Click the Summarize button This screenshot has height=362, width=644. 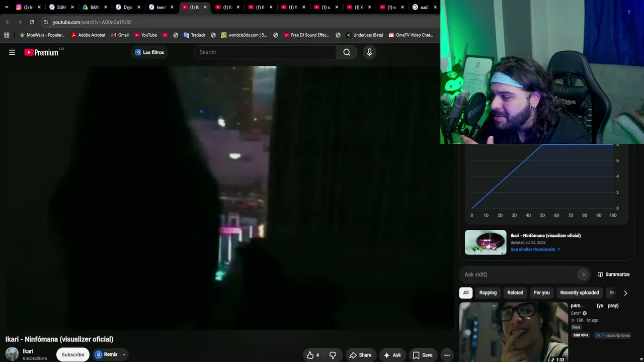pos(613,275)
